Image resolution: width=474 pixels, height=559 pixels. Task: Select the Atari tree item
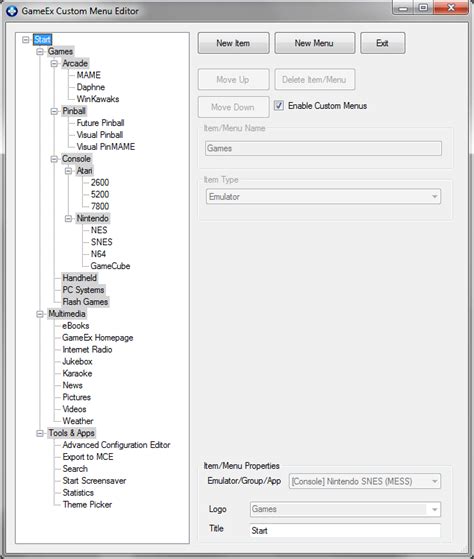tap(84, 171)
